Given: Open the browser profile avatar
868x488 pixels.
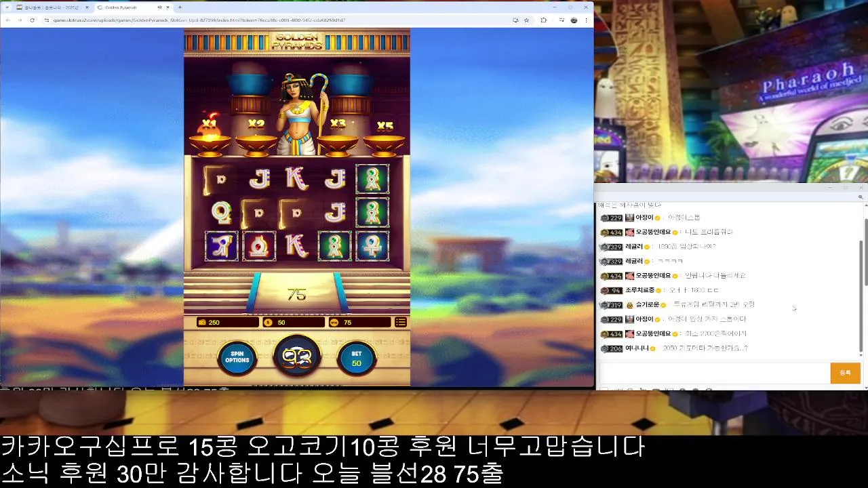Looking at the screenshot, I should click(574, 20).
